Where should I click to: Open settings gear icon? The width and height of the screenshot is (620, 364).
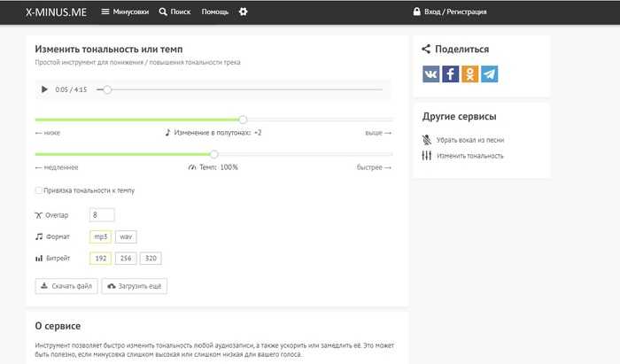[x=244, y=12]
